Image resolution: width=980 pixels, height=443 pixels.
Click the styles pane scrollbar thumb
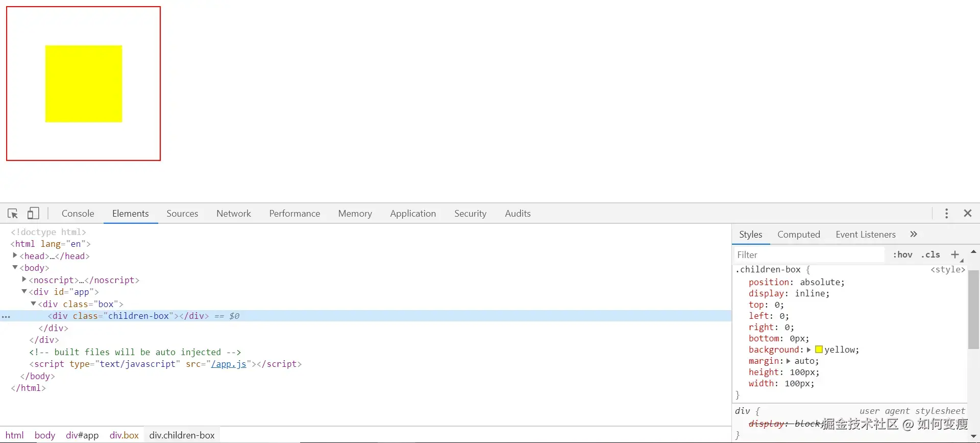[x=973, y=309]
